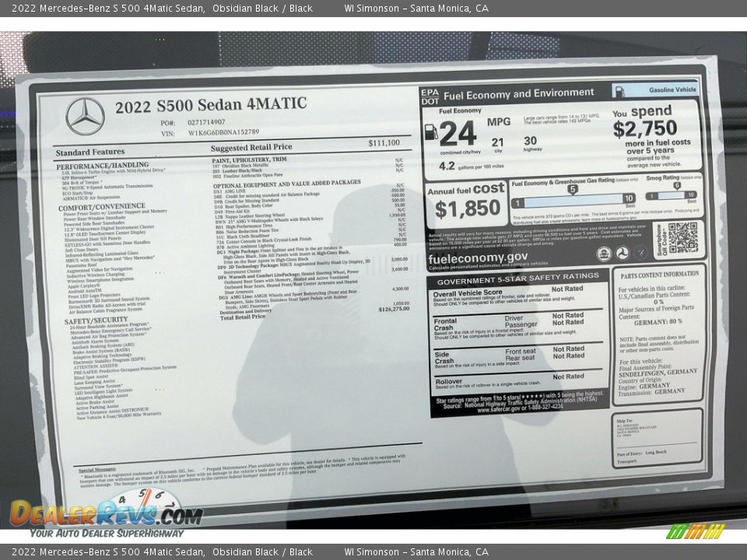Click the $1,850 annual fuel cost
Image resolution: width=747 pixels, height=560 pixels.
point(468,208)
